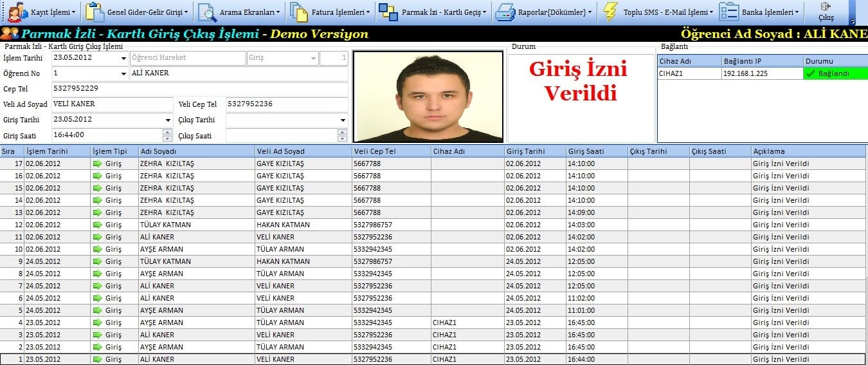868x365 pixels.
Task: Click into the Cep Tel field
Action: [199, 89]
